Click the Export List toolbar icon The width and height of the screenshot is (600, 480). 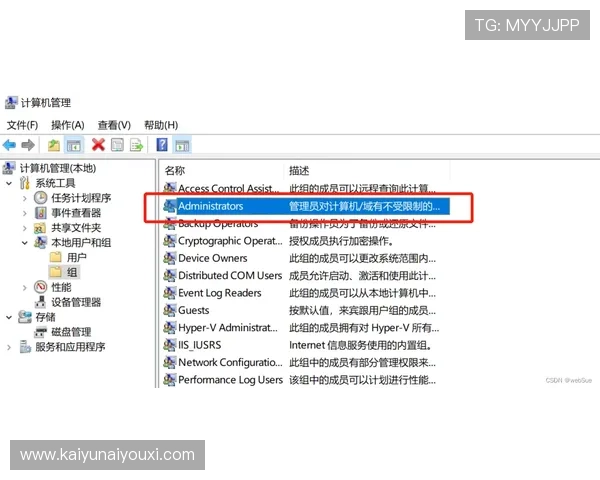pos(136,145)
